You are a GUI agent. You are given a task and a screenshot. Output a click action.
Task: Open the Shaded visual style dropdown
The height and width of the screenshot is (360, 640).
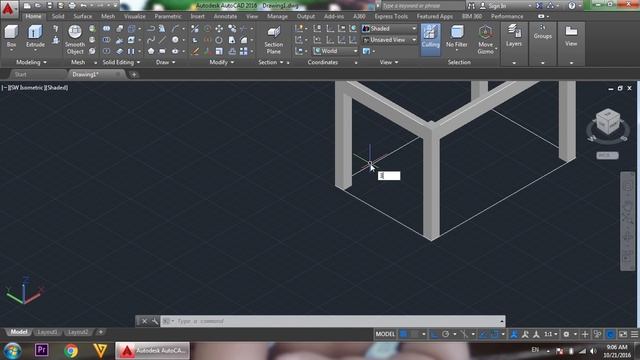coord(389,29)
